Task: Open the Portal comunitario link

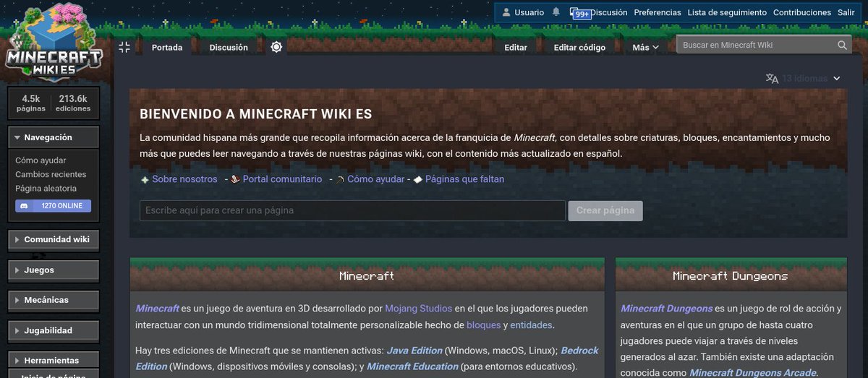Action: click(282, 179)
